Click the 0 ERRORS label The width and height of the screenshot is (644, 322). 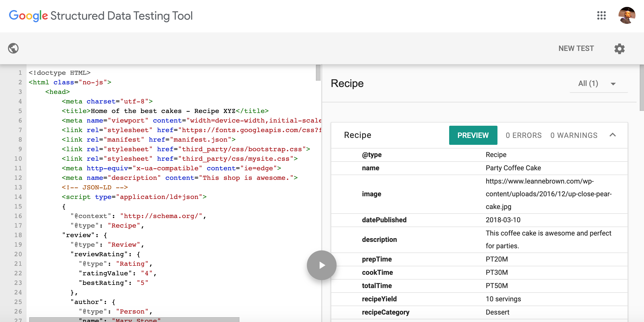523,135
